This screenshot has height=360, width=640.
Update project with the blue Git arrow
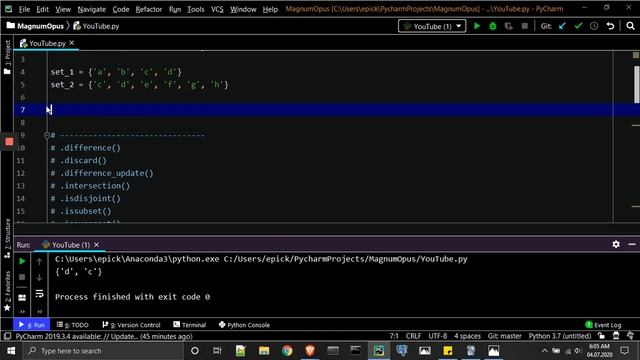point(562,26)
